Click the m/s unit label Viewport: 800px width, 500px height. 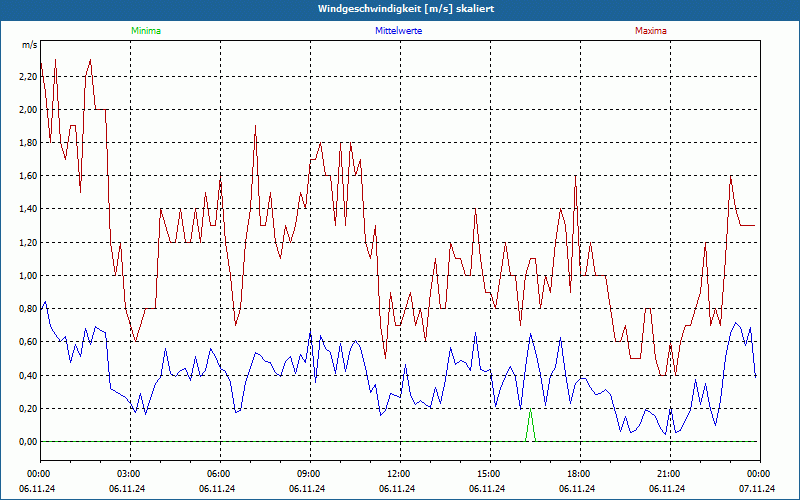29,45
